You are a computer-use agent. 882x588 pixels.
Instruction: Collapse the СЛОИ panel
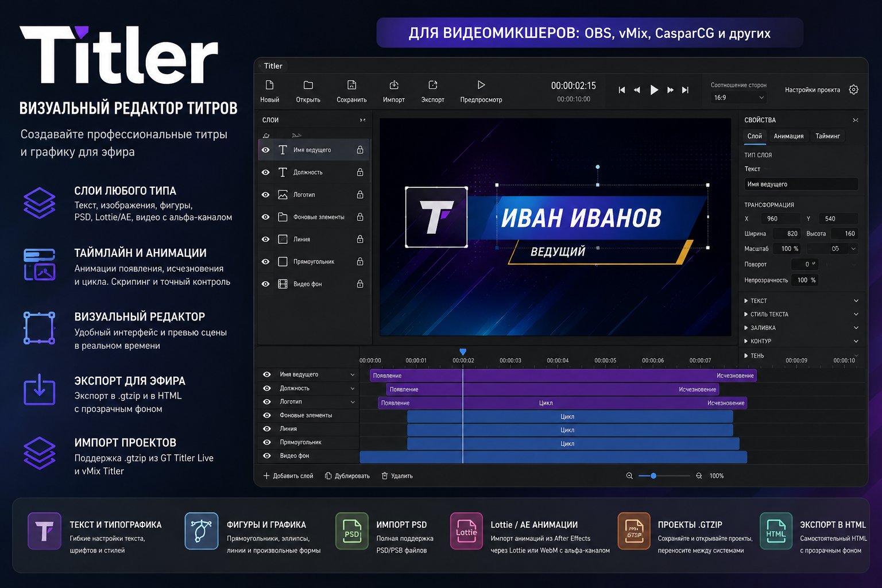pos(363,120)
